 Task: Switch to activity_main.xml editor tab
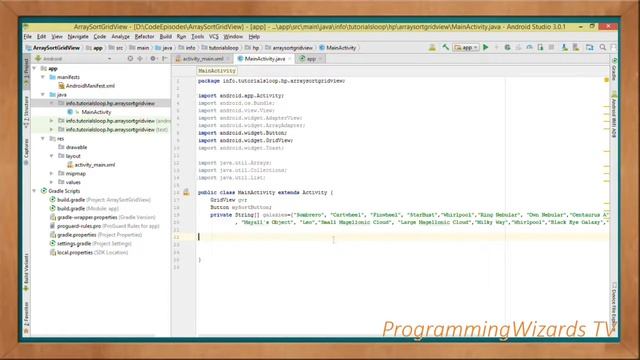(202, 59)
